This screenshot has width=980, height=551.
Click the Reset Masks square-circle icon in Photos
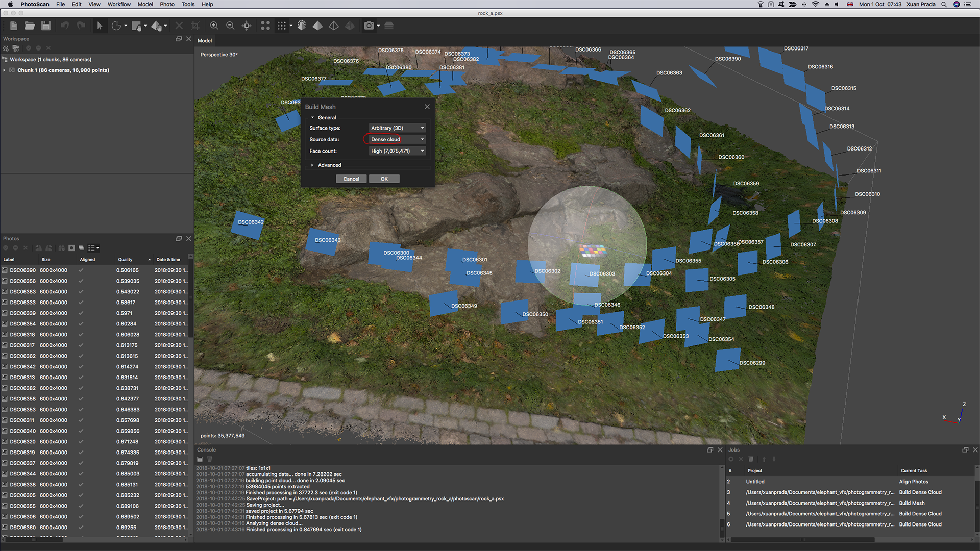(71, 248)
